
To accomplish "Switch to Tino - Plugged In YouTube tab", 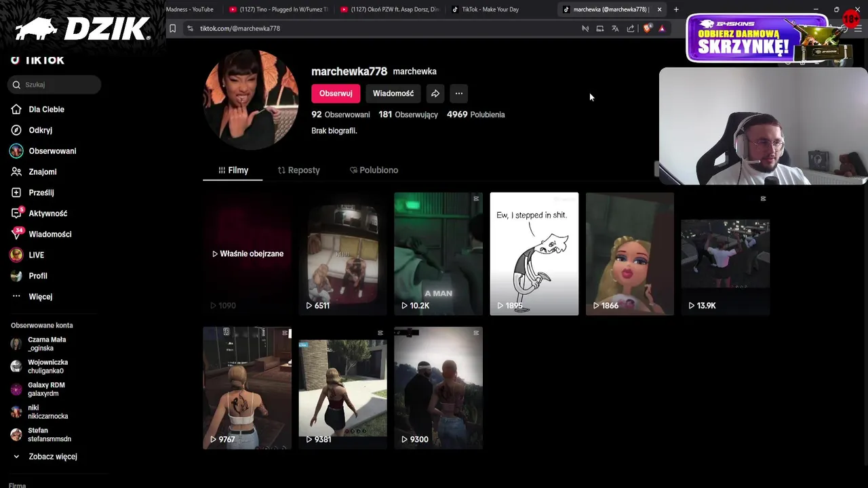I will [x=278, y=9].
